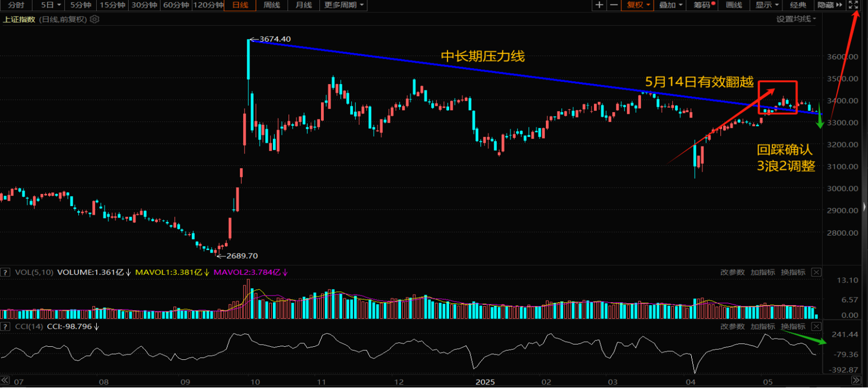This screenshot has height=388, width=868.
Task: Click the rewind double-arrow at the timeline's left end
Action: click(5, 381)
